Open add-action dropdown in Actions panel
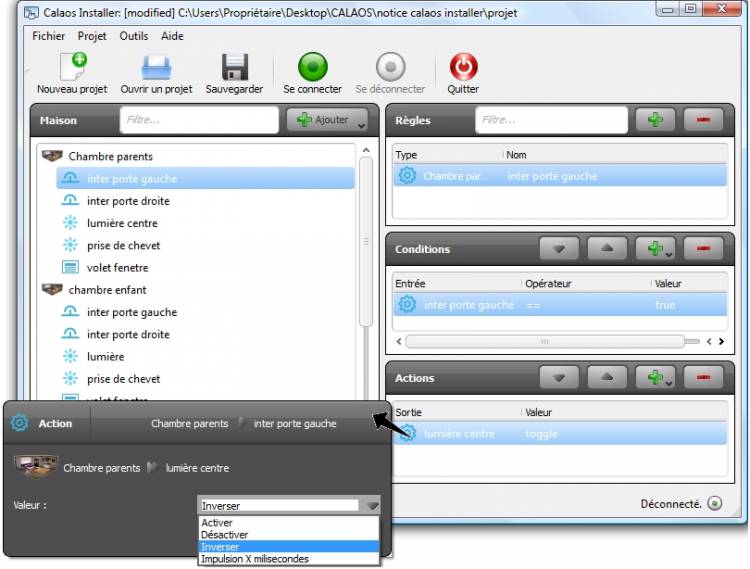The image size is (750, 569). point(656,377)
